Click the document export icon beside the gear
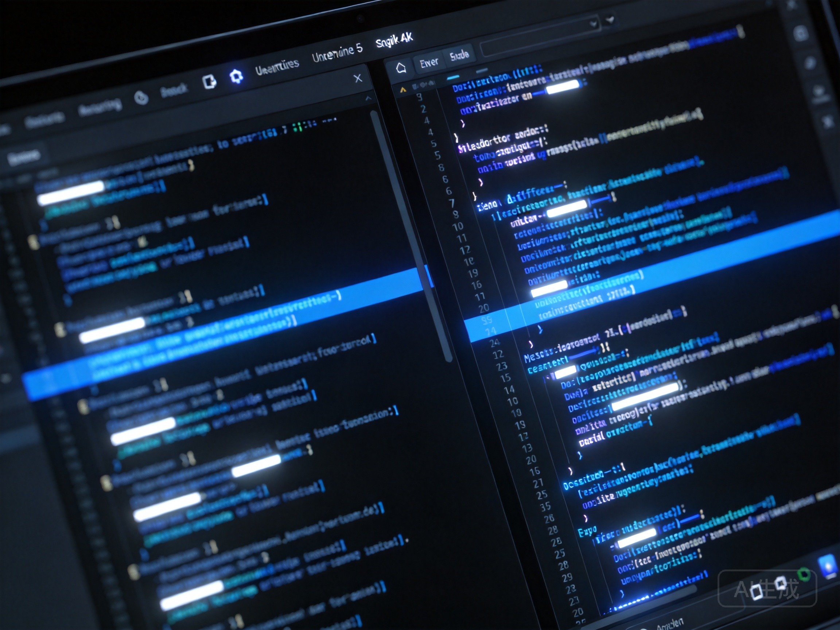 209,82
